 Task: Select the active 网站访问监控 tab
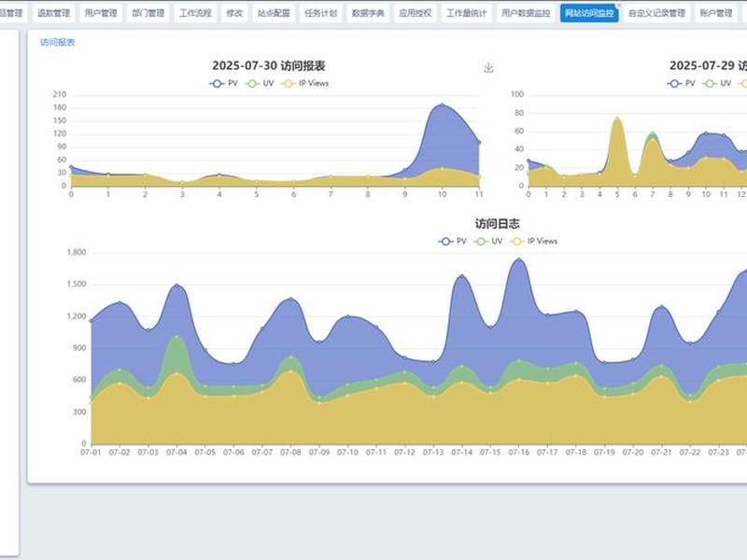click(x=589, y=13)
